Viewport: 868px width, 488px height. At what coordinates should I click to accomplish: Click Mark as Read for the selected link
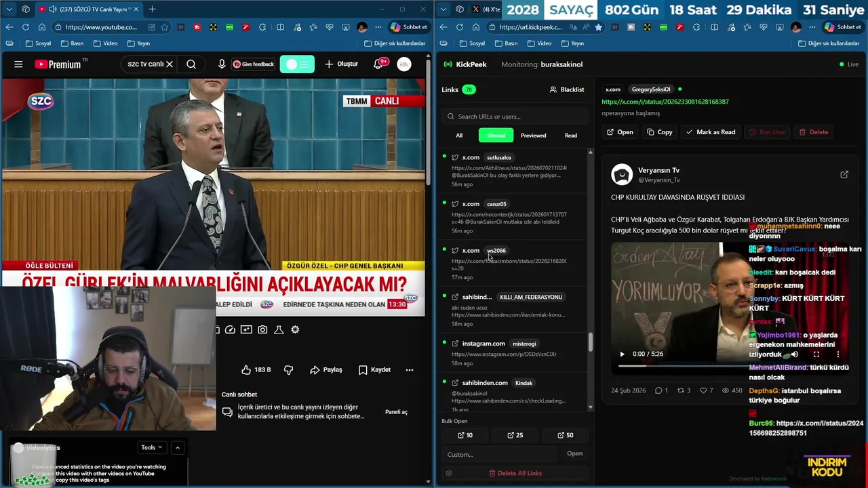710,132
